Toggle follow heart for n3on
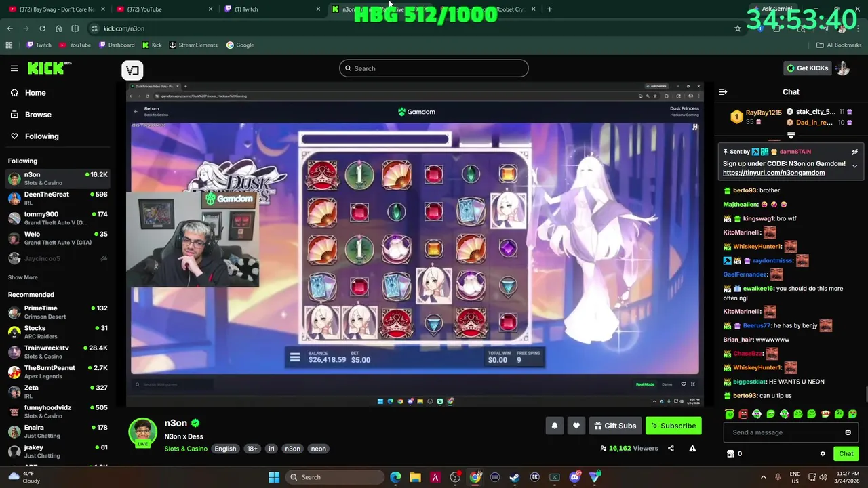 [576, 426]
